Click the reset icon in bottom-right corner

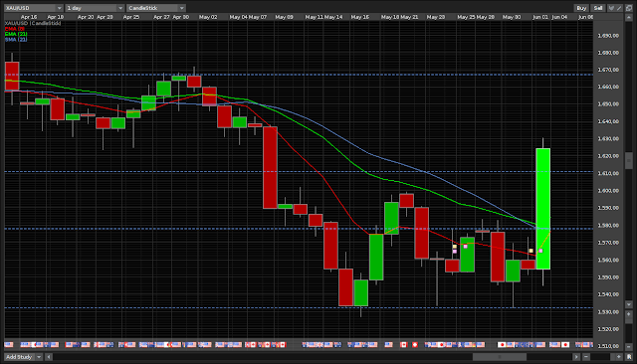click(629, 357)
